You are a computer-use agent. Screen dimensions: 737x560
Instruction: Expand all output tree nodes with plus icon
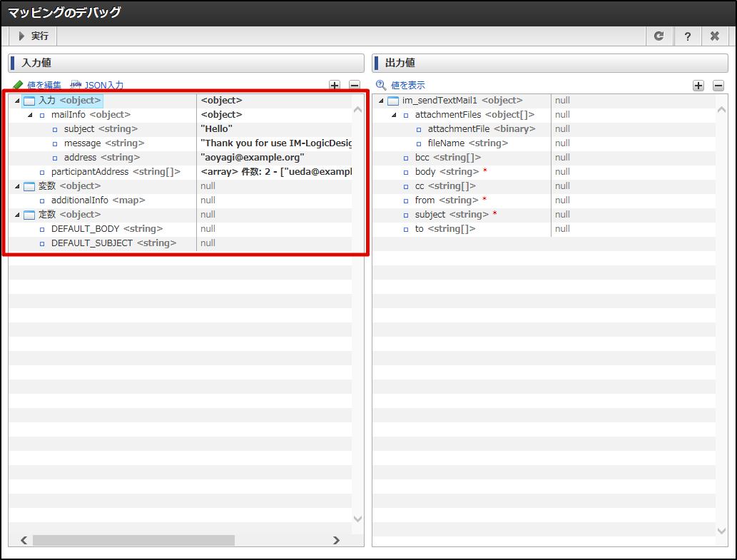698,86
